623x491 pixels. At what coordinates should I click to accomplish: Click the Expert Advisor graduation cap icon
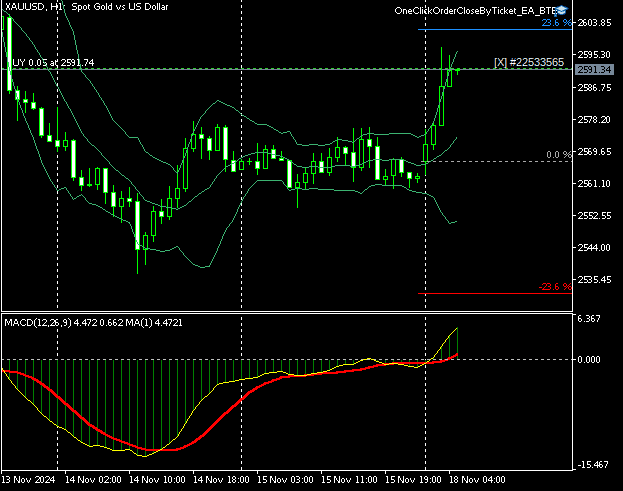[x=561, y=10]
